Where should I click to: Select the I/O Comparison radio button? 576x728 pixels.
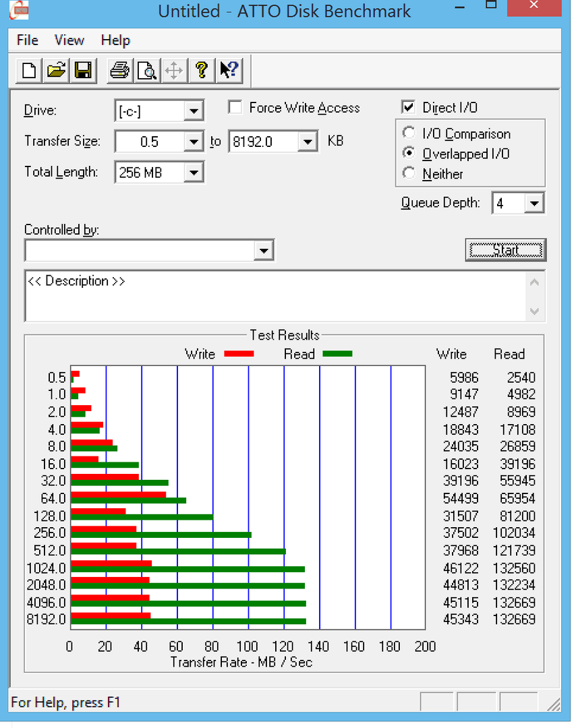pyautogui.click(x=409, y=133)
